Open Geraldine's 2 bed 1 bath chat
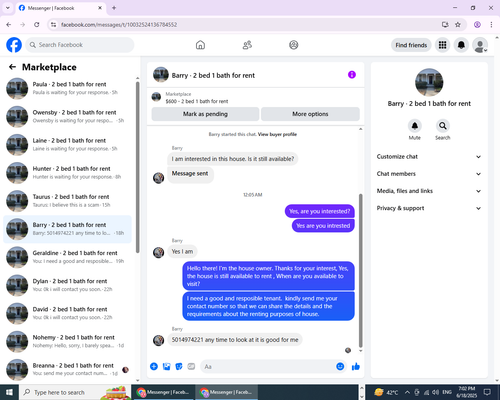The image size is (500, 400). 67,257
